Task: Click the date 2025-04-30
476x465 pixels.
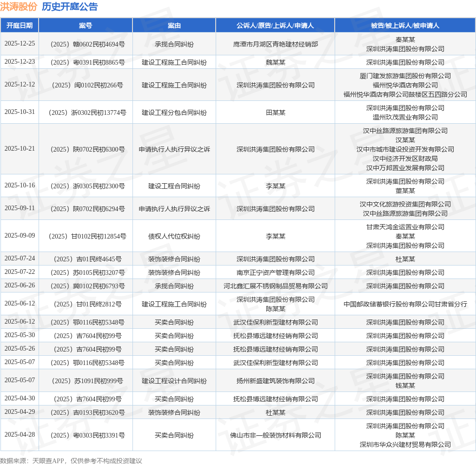Action: point(20,398)
